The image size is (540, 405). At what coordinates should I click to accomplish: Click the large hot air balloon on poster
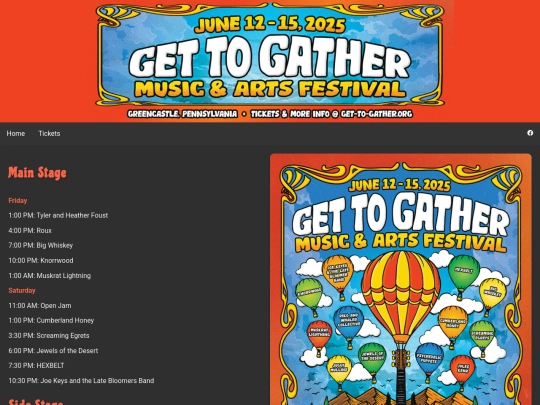coord(401,298)
